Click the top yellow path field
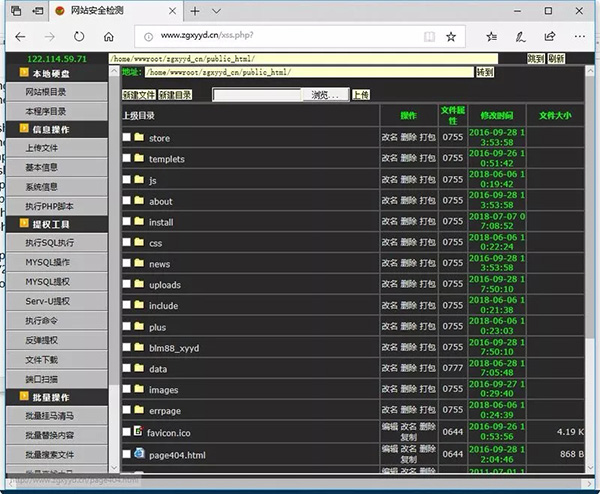This screenshot has height=494, width=600. pos(303,59)
